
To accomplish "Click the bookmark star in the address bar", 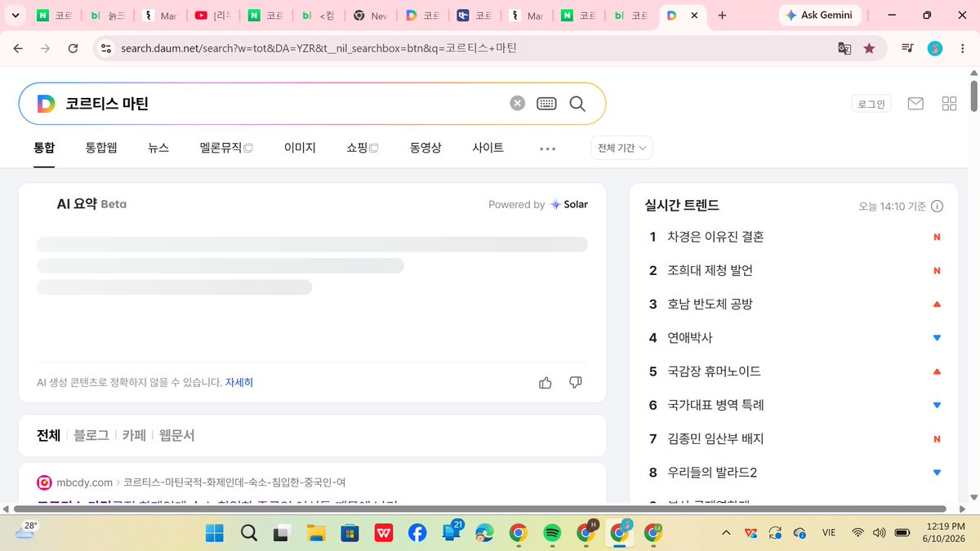I will tap(869, 48).
